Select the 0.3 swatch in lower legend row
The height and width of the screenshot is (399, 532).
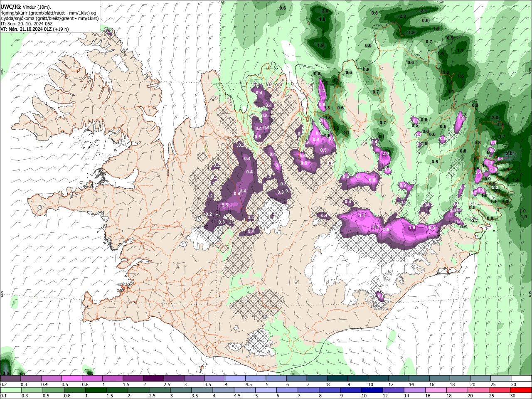point(32,390)
